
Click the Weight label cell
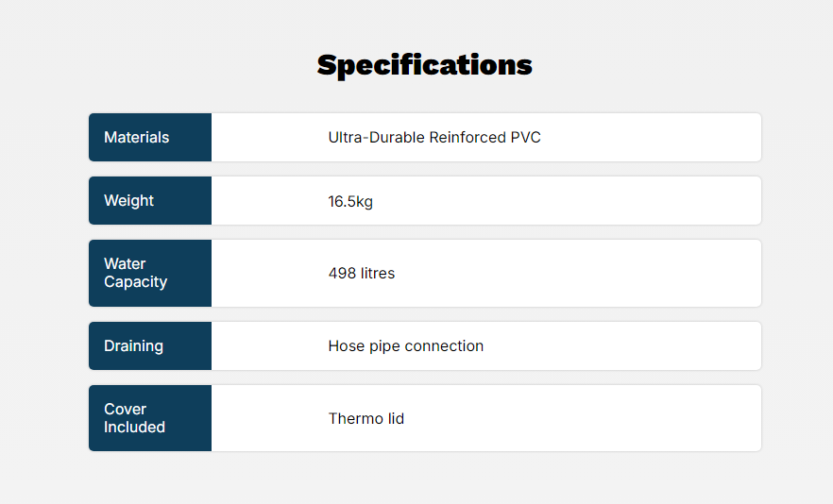149,201
